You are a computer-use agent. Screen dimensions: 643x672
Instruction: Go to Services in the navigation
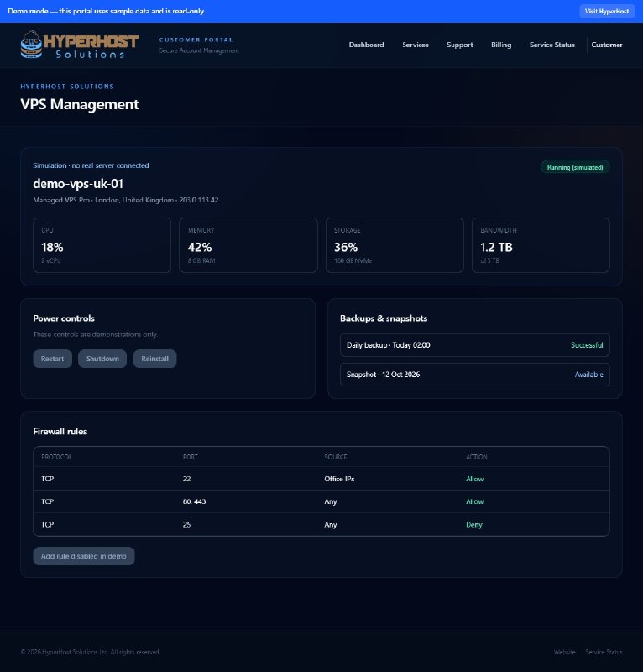point(416,45)
